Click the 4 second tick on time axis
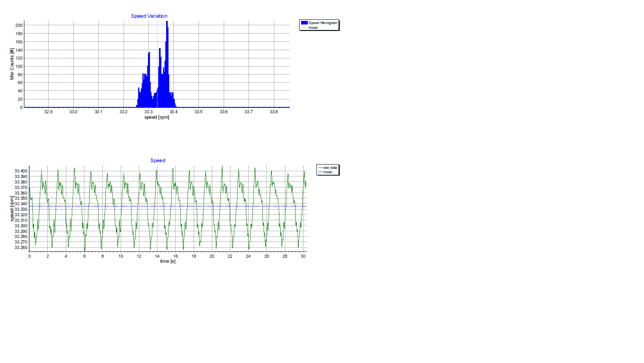The image size is (644, 363). [x=66, y=256]
